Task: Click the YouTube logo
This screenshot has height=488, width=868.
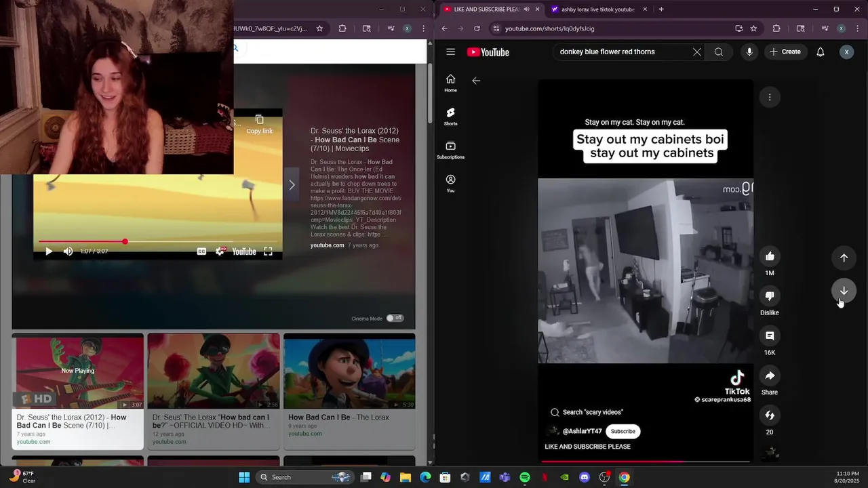Action: click(x=488, y=52)
